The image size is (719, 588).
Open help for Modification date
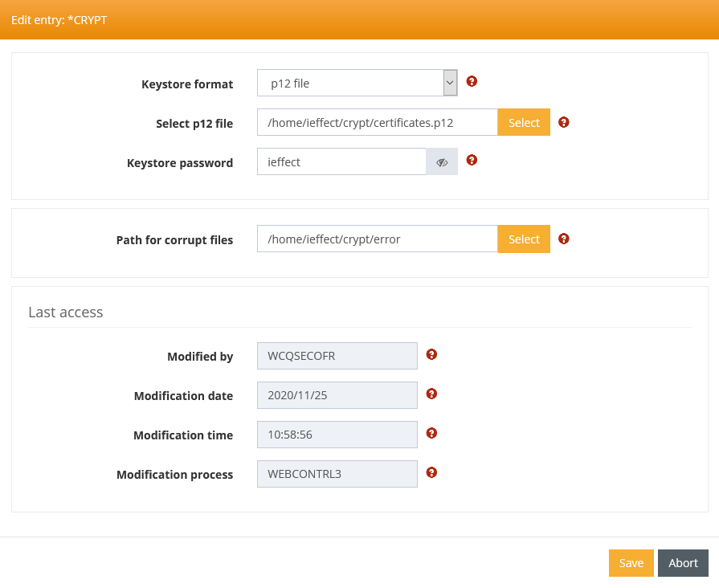(431, 394)
